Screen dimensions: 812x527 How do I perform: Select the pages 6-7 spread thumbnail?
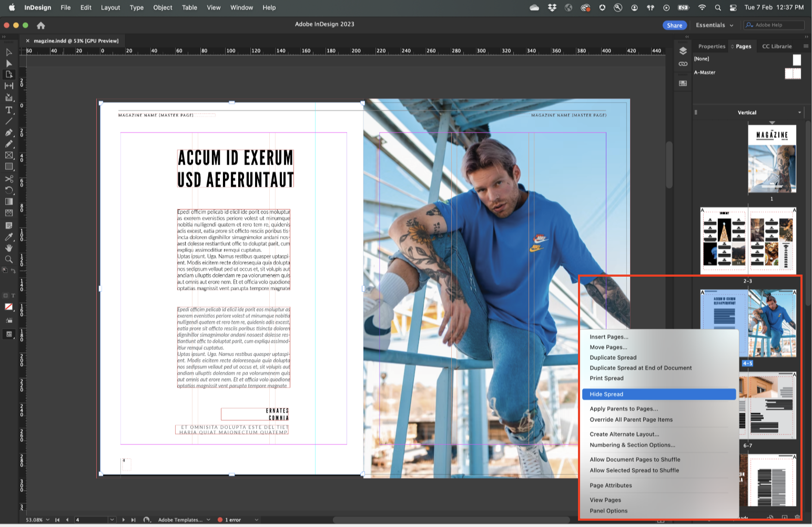tap(770, 405)
